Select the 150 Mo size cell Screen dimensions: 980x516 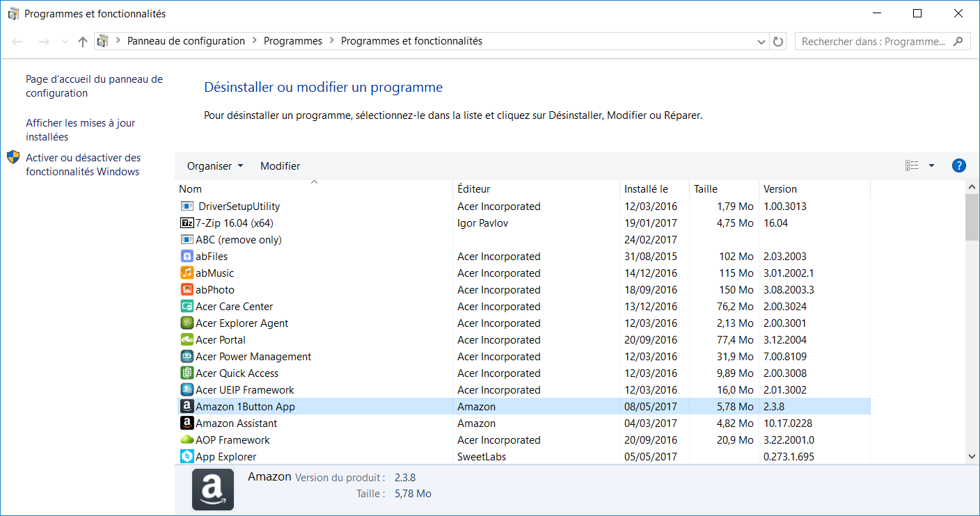coord(736,290)
